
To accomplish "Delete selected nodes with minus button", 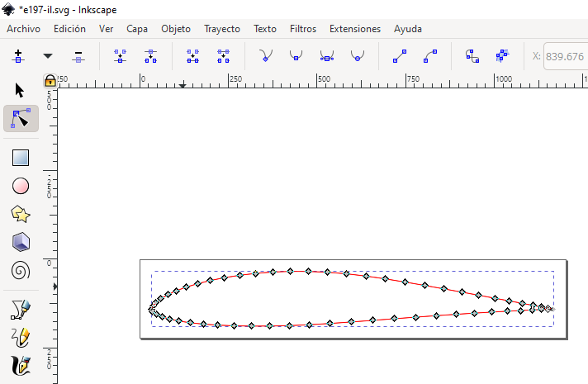I will click(x=78, y=56).
